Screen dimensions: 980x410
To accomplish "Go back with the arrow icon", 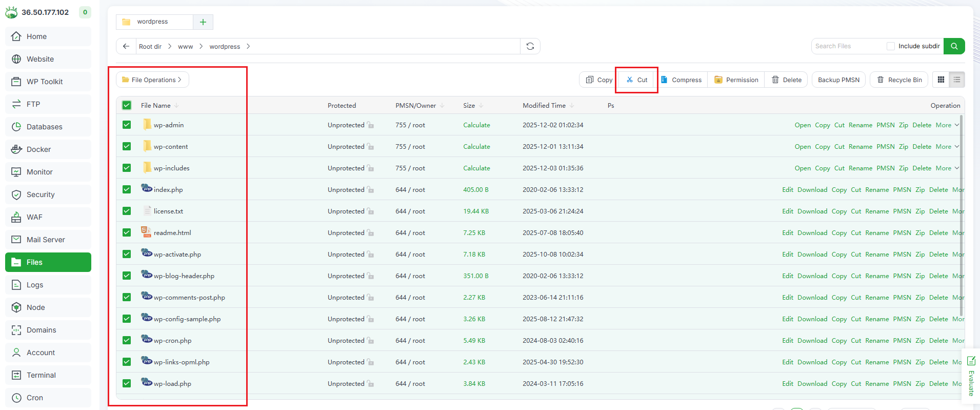I will click(126, 46).
